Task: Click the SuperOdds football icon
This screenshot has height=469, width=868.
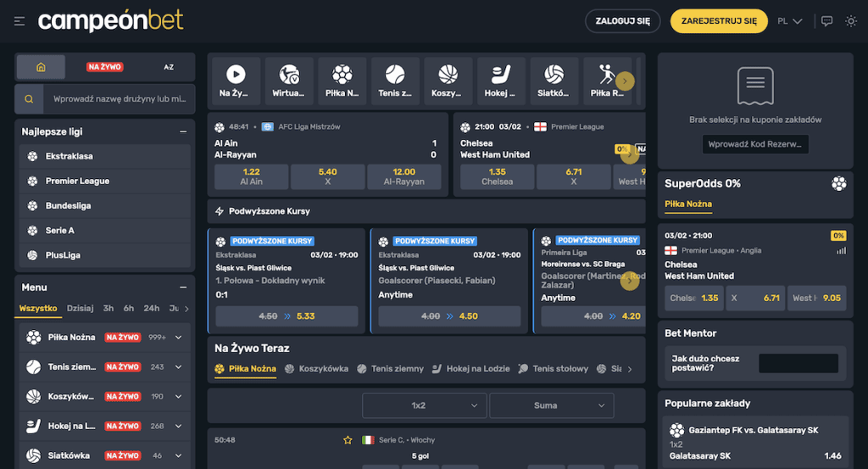Action: [838, 183]
